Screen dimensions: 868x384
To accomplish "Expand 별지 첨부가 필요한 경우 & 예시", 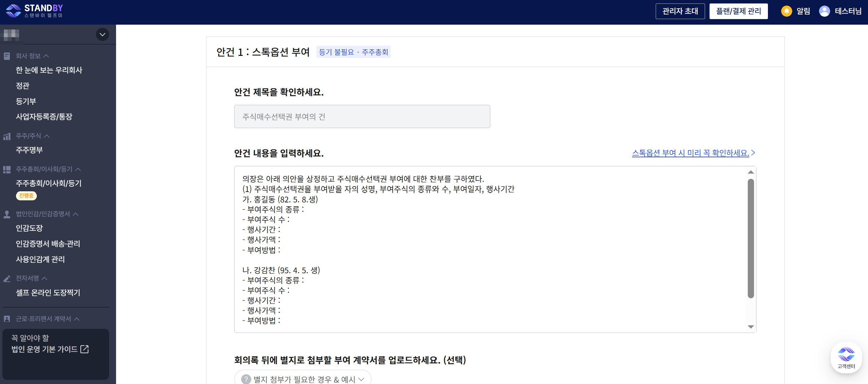I will point(303,379).
